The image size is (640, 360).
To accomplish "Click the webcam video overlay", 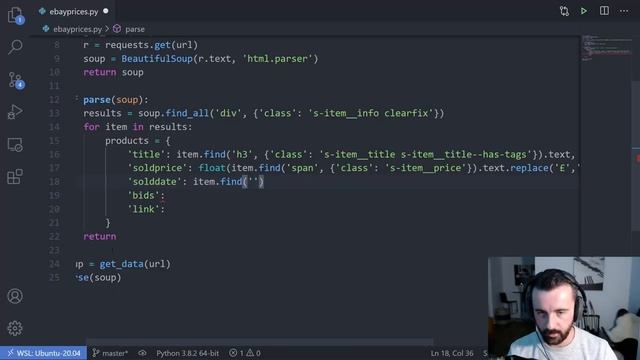I will point(564,308).
